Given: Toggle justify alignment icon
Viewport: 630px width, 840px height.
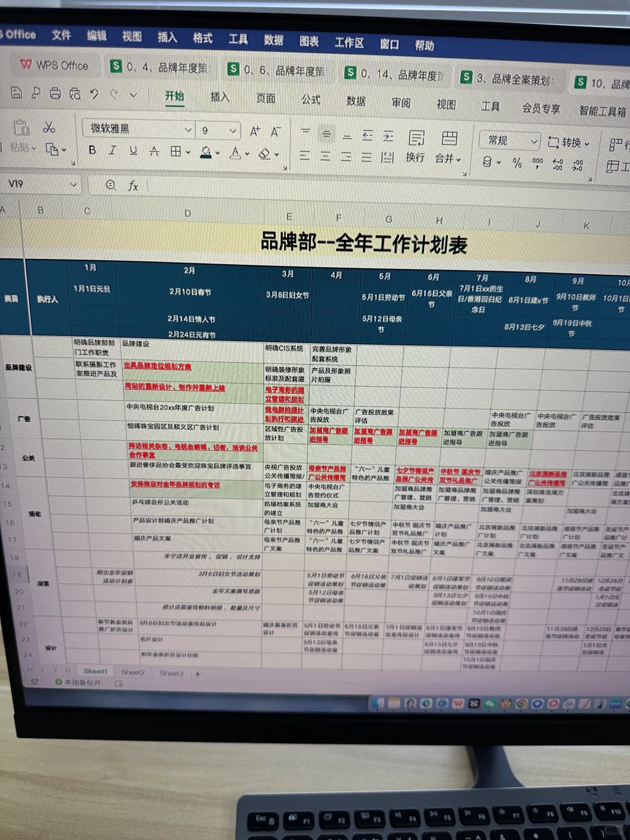Looking at the screenshot, I should pos(366,157).
